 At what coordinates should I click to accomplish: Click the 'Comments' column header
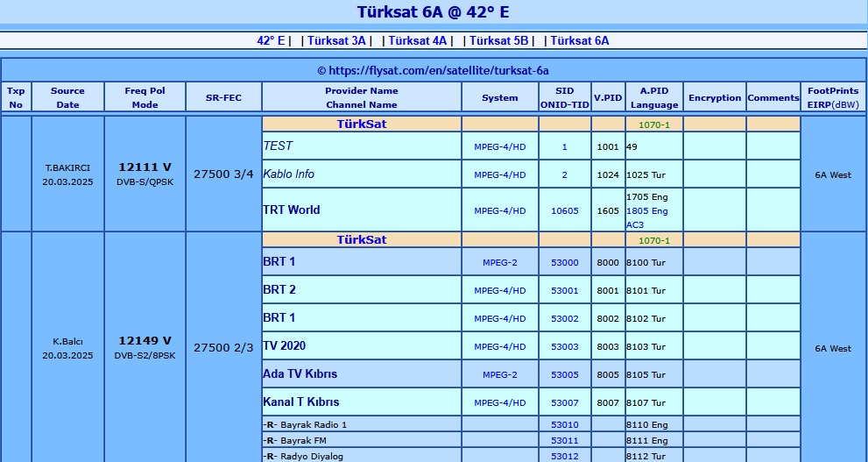click(x=773, y=97)
